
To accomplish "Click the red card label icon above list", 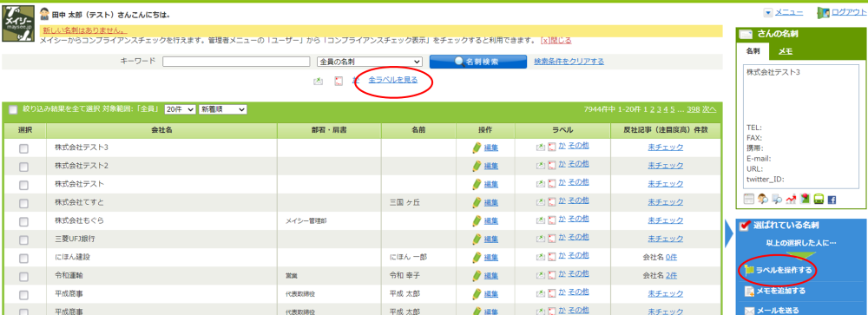I will click(339, 82).
